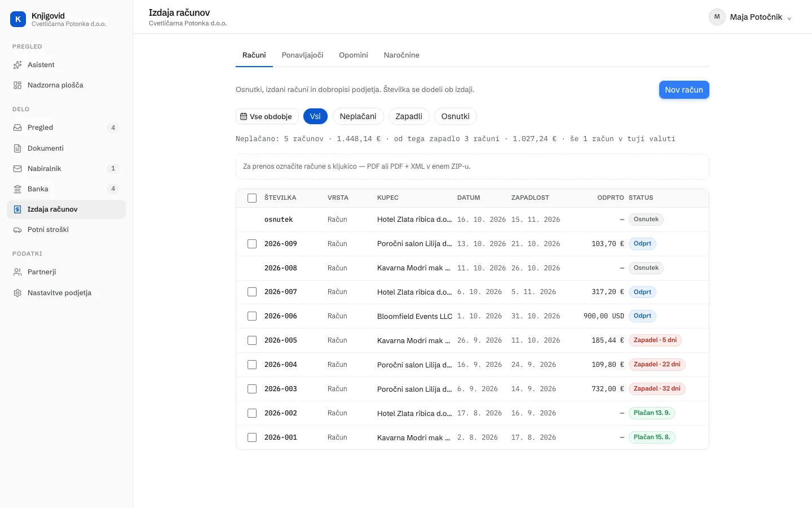Click the Potni stroški car icon
The width and height of the screenshot is (812, 508).
(x=17, y=230)
